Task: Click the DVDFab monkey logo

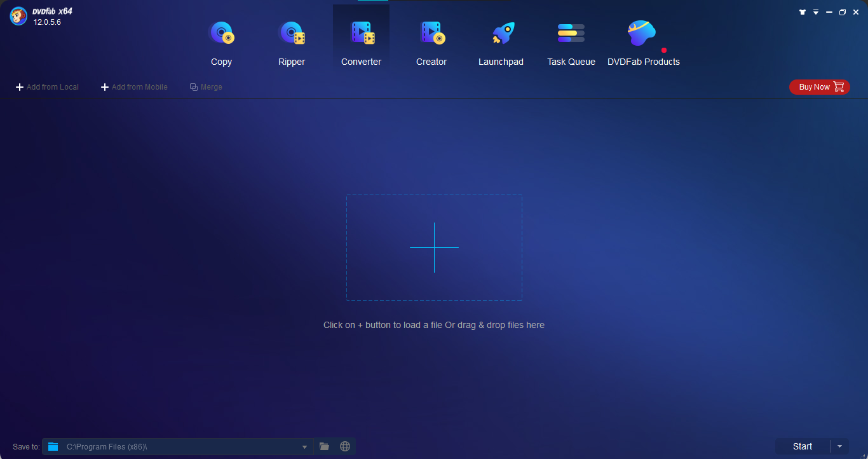Action: (18, 17)
